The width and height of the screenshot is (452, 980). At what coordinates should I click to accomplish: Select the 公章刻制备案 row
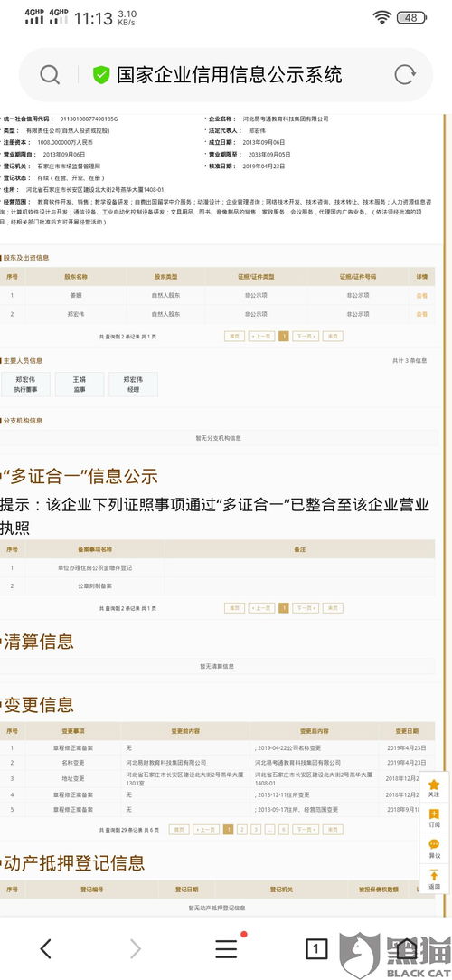click(217, 586)
